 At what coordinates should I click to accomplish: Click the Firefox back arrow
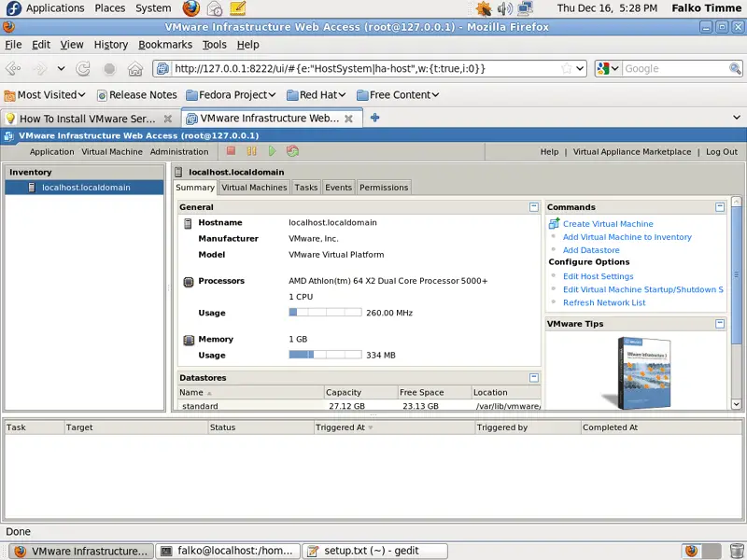[13, 68]
